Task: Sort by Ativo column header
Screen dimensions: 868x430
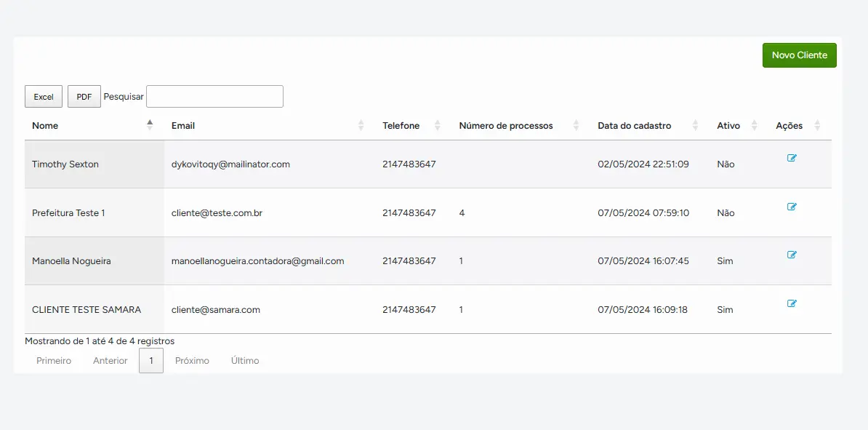Action: 728,125
